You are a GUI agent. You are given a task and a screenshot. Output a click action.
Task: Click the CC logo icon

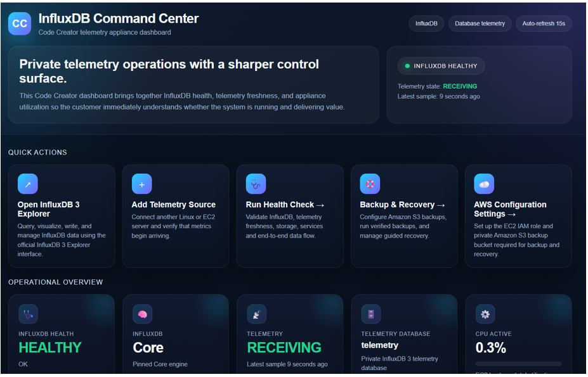coord(20,23)
